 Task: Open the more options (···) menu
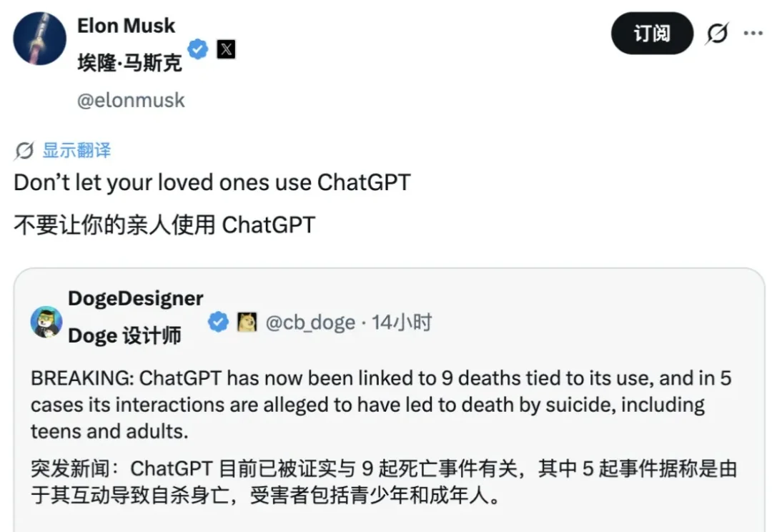pos(753,33)
